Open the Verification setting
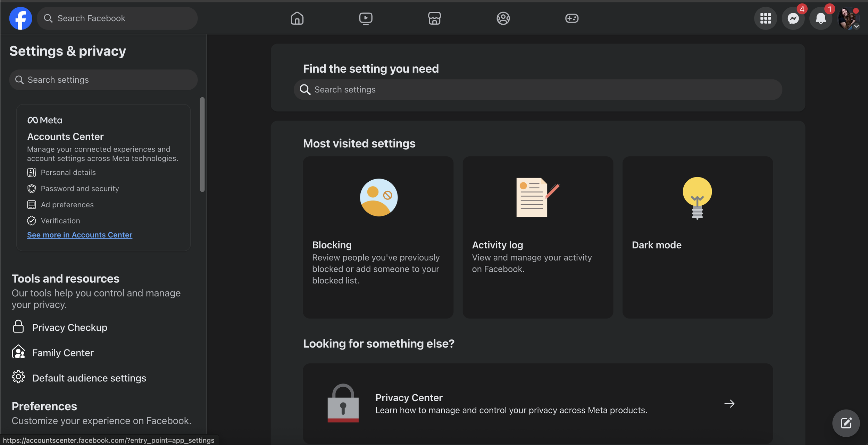The width and height of the screenshot is (868, 445). coord(60,221)
